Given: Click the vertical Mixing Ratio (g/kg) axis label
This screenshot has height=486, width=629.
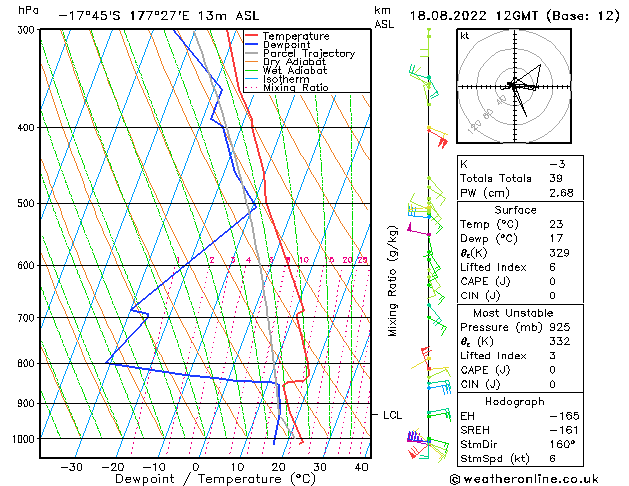Looking at the screenshot, I should point(392,281).
